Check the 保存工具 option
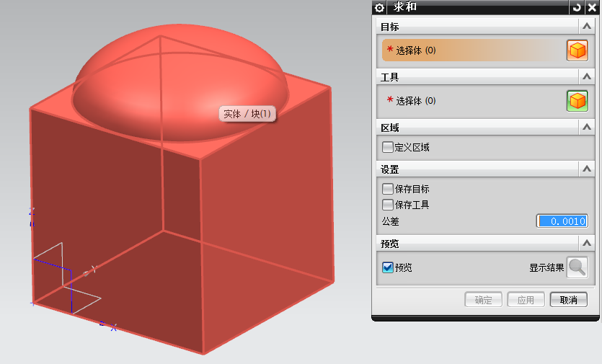The image size is (602, 364). pyautogui.click(x=388, y=205)
